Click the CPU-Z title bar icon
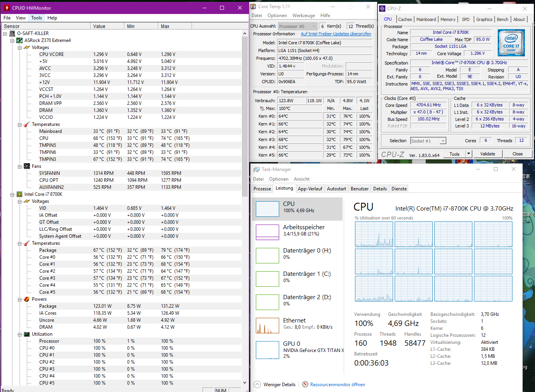 382,8
